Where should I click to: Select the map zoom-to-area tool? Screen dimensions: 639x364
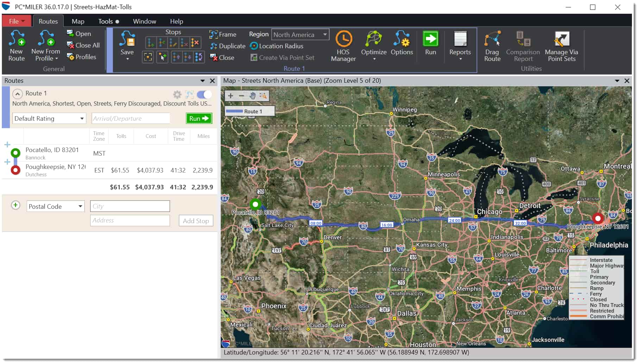(263, 96)
